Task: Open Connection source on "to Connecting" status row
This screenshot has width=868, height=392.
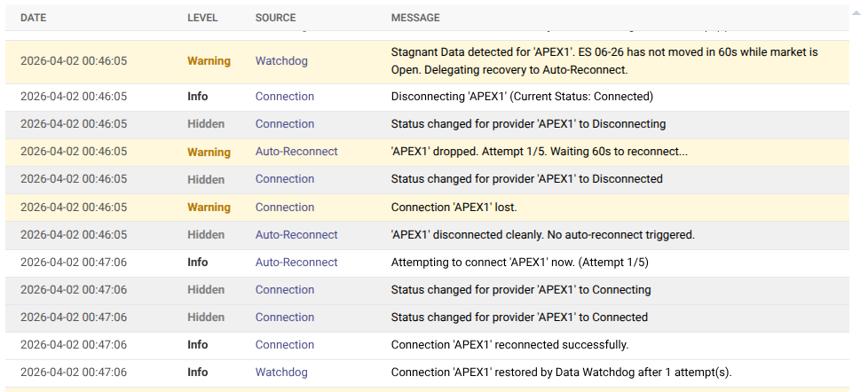Action: coord(284,290)
